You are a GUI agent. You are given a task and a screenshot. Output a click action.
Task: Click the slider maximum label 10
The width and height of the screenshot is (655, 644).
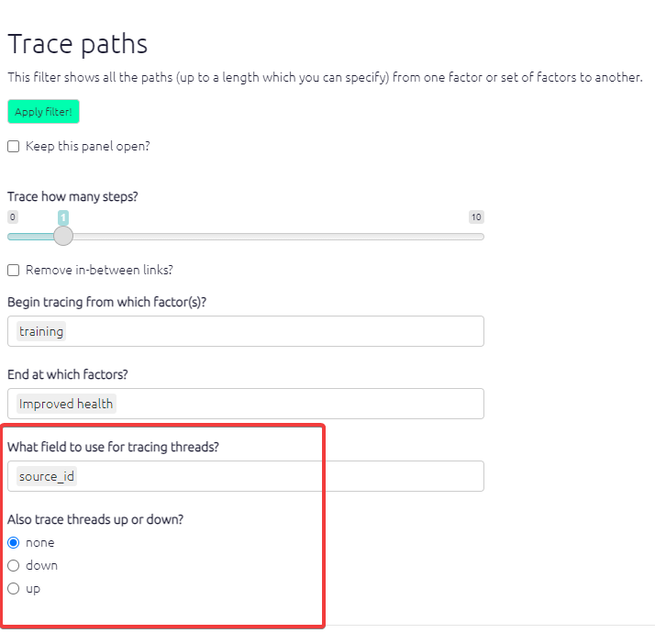475,217
